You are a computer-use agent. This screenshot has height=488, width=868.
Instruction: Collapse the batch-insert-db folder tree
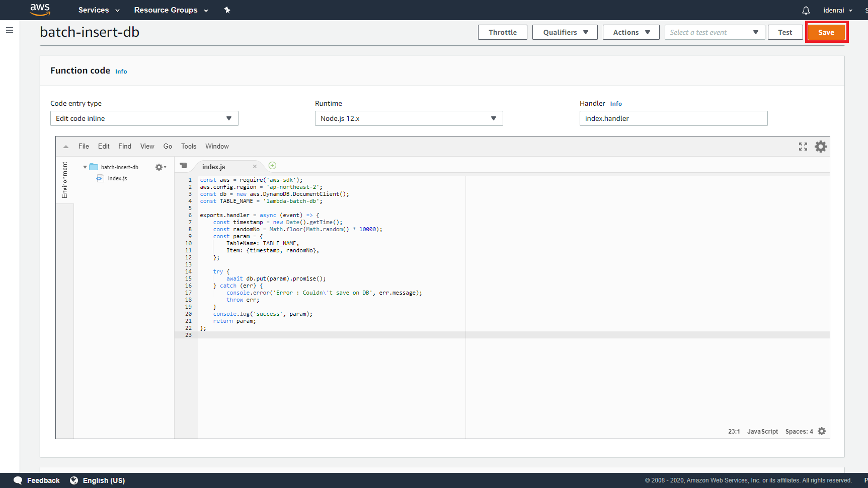(x=85, y=167)
